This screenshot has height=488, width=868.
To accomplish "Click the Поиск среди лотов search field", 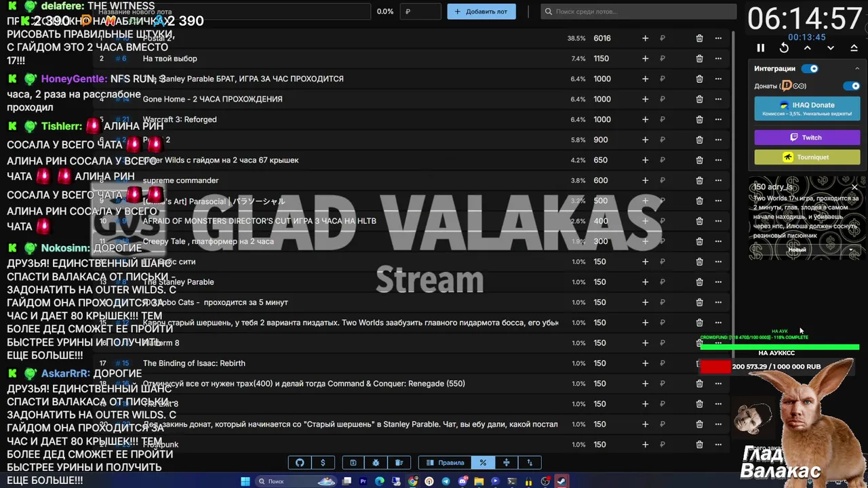I will coord(639,12).
